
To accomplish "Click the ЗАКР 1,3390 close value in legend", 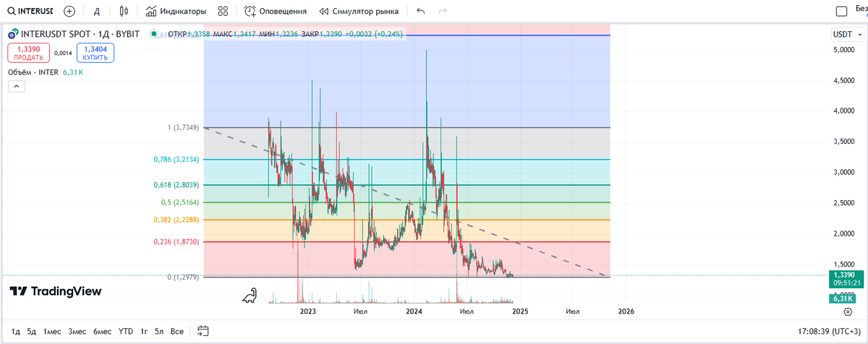I will click(x=321, y=34).
